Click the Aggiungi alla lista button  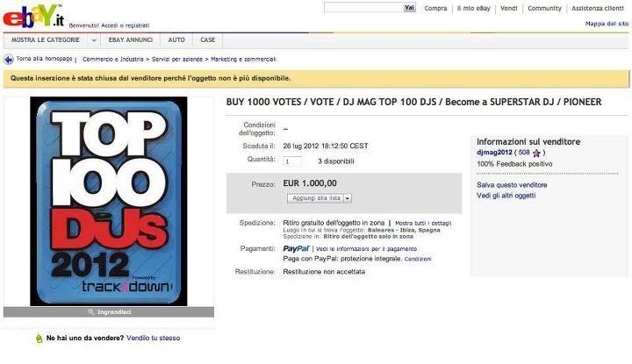click(x=316, y=198)
